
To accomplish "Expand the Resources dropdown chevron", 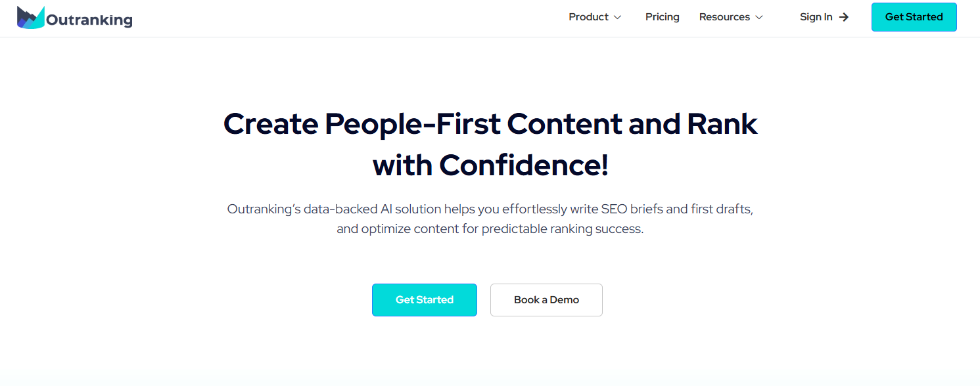I will (x=759, y=18).
